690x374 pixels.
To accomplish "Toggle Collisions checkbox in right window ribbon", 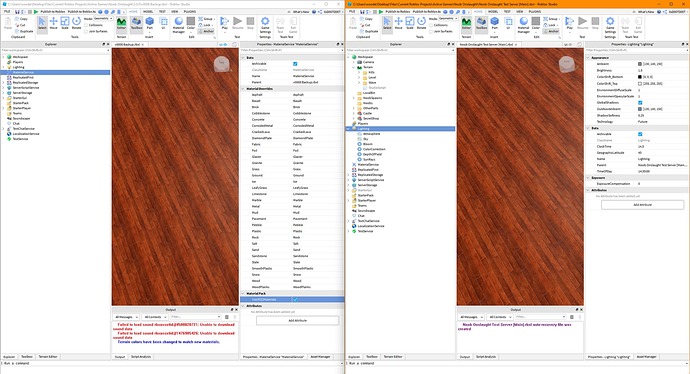I will coord(431,25).
